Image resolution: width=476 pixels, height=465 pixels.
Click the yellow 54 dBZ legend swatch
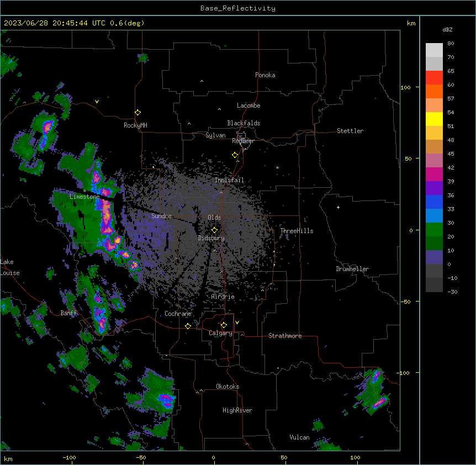[434, 119]
